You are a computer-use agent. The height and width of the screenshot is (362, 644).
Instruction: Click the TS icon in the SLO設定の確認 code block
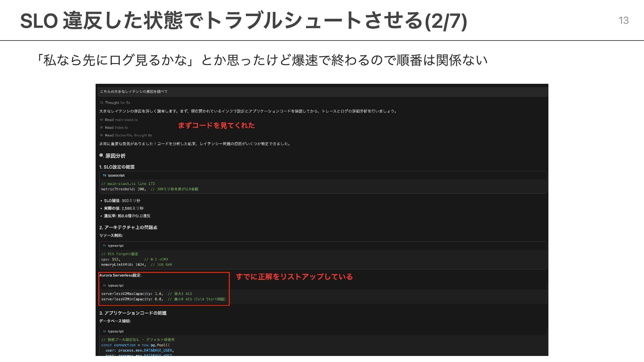click(x=104, y=175)
